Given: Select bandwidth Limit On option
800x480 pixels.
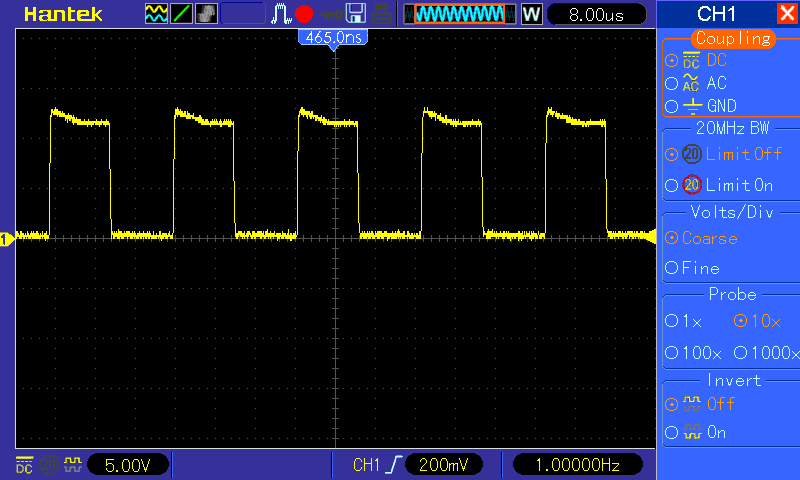Looking at the screenshot, I should pyautogui.click(x=671, y=185).
